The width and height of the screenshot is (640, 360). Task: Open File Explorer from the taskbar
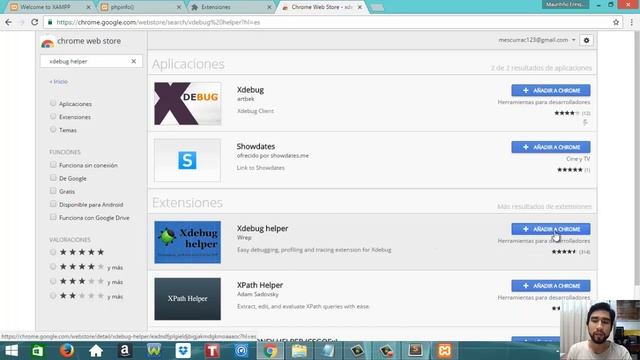(x=299, y=351)
